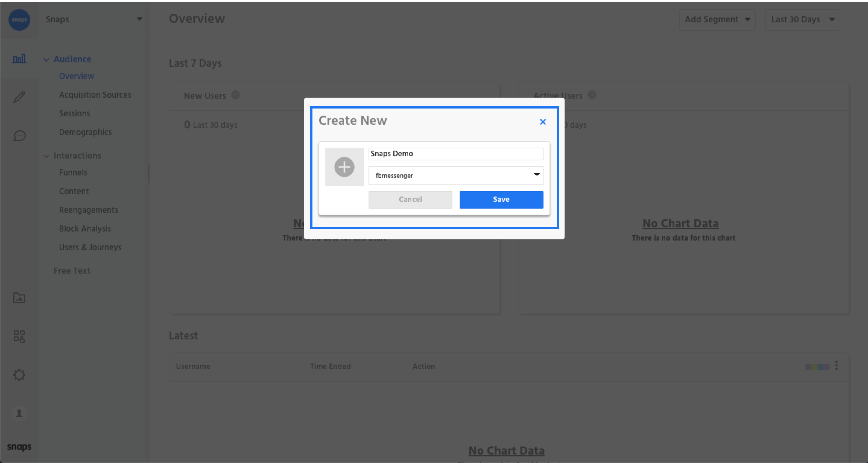Collapse the Interactions tree section

[x=46, y=156]
